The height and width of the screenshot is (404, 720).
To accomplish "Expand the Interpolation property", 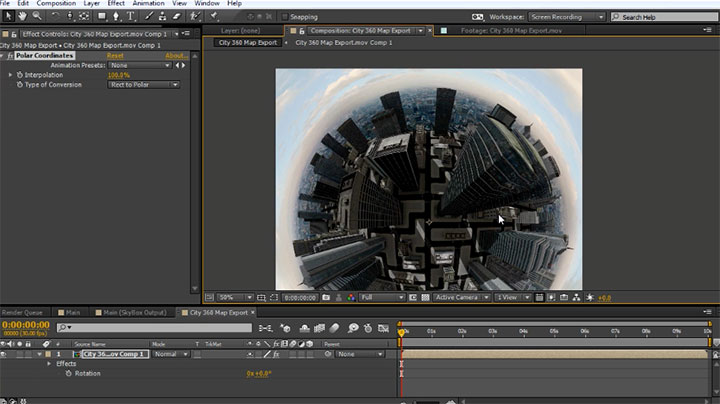I will point(10,75).
